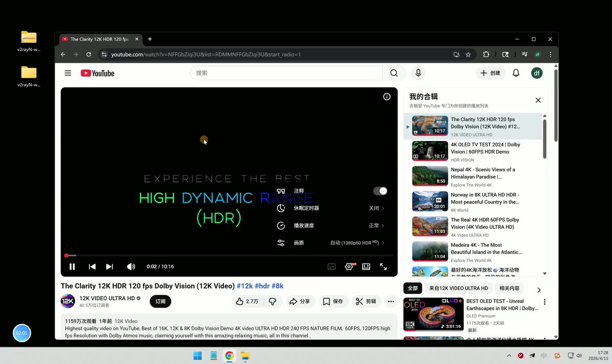Save video with 保存 button

[333, 301]
